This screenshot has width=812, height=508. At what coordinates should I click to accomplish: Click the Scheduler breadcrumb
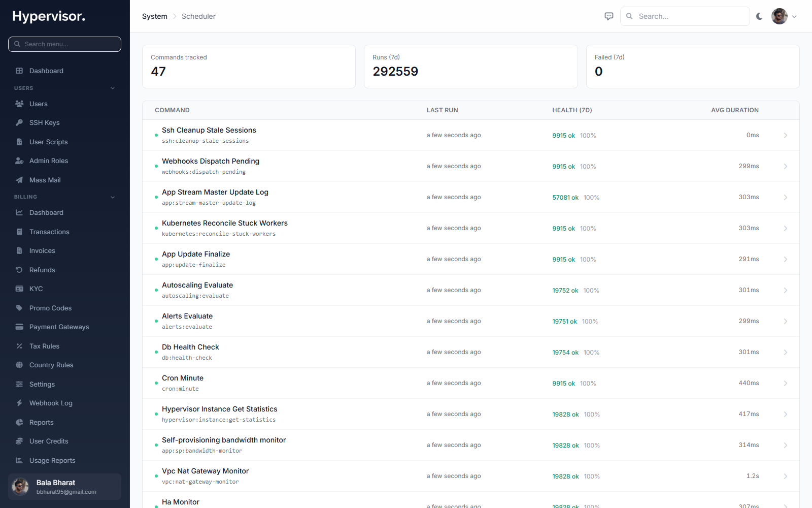198,16
